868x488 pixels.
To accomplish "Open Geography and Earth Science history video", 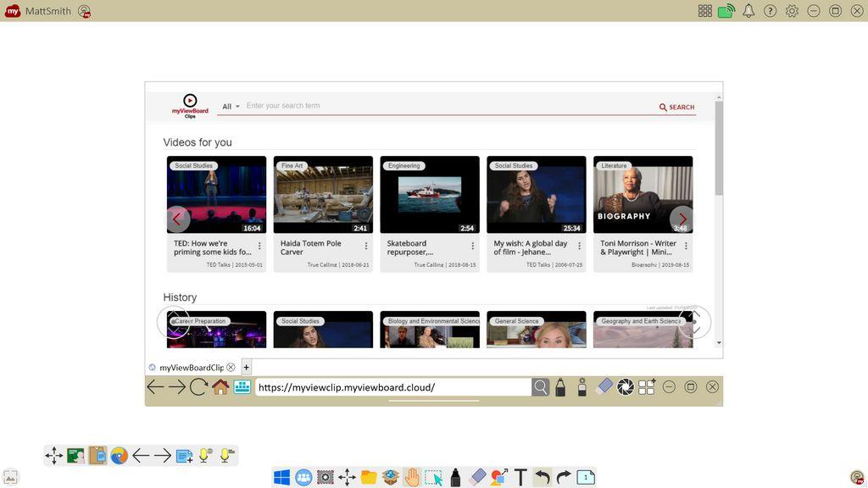I will click(643, 330).
